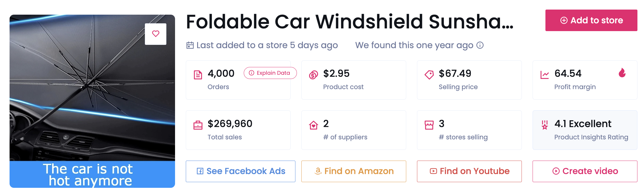The image size is (644, 192).
Task: Click the Foldable Car Windshield product title
Action: point(349,22)
